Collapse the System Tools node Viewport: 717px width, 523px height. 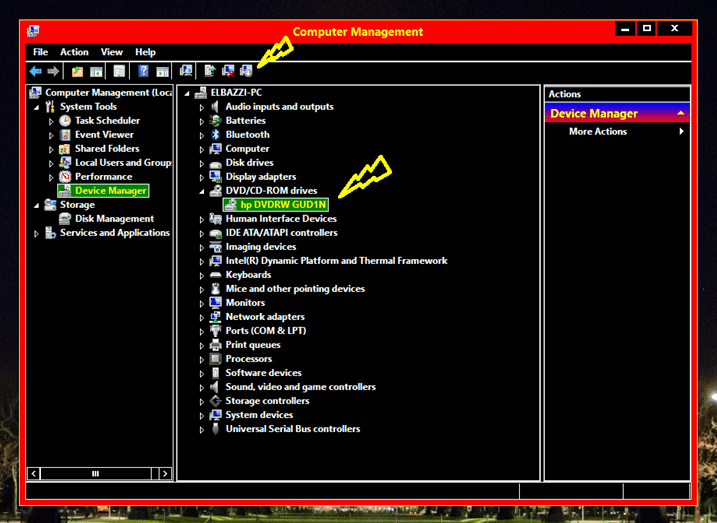click(37, 107)
